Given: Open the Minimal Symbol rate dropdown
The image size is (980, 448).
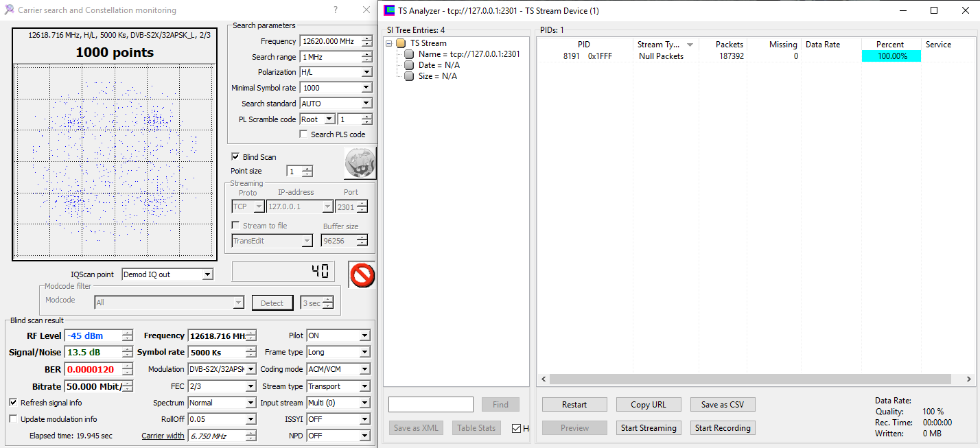Looking at the screenshot, I should [x=366, y=88].
